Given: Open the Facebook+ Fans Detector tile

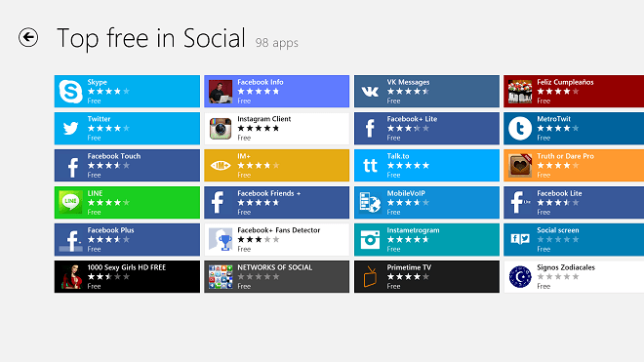Looking at the screenshot, I should 276,240.
